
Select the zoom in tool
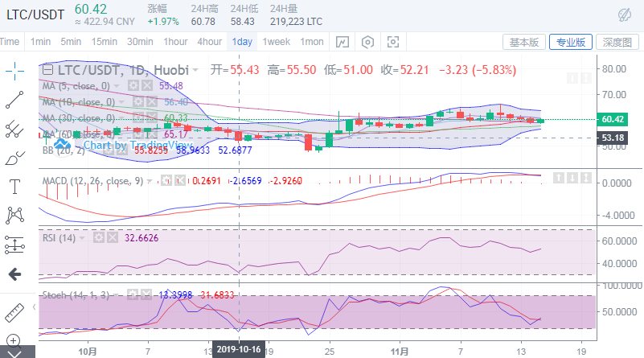[x=14, y=341]
